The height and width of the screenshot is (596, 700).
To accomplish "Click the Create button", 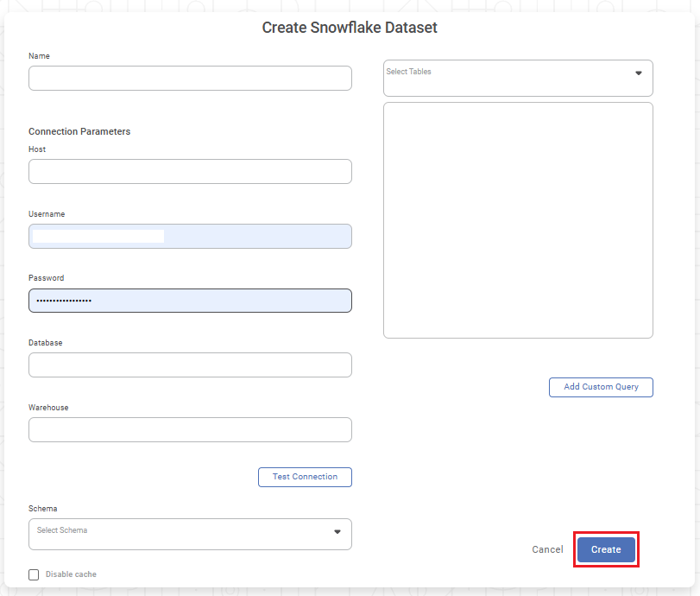I will point(606,549).
